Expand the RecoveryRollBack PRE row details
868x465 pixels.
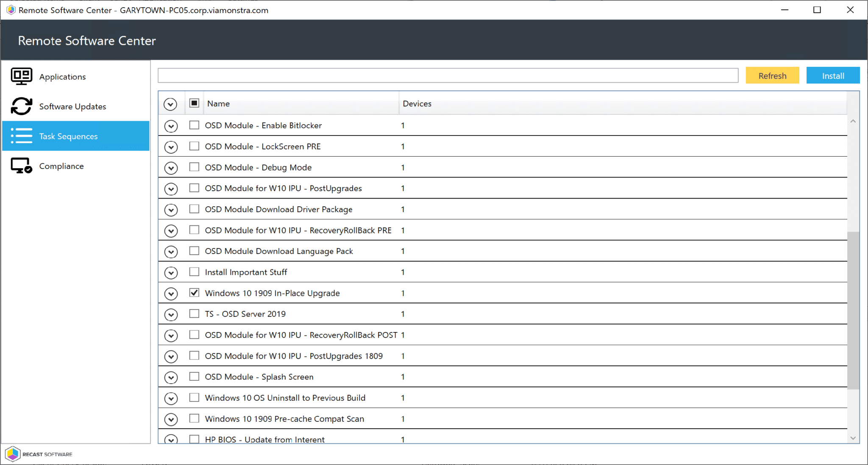[x=171, y=231]
